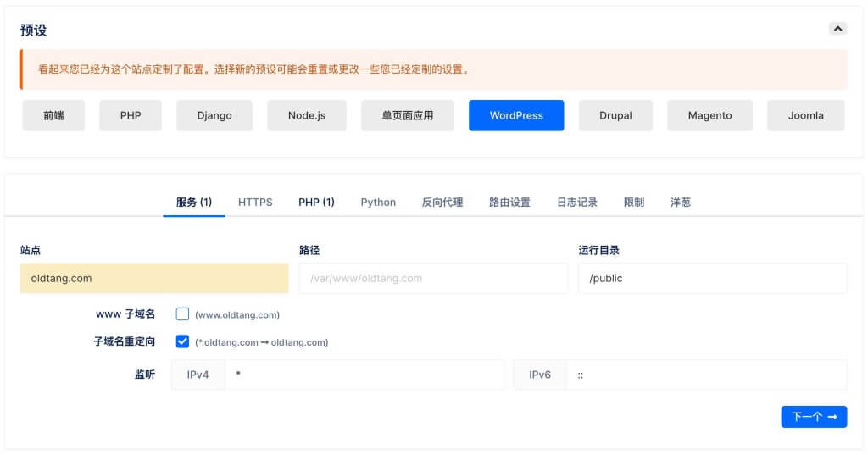
Task: Select the Django preset
Action: [x=214, y=115]
